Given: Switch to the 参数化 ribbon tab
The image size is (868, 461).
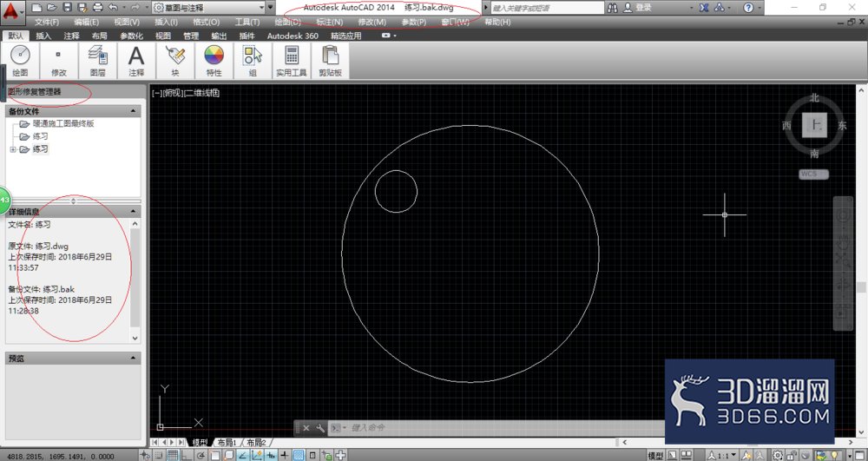Looking at the screenshot, I should (x=131, y=36).
